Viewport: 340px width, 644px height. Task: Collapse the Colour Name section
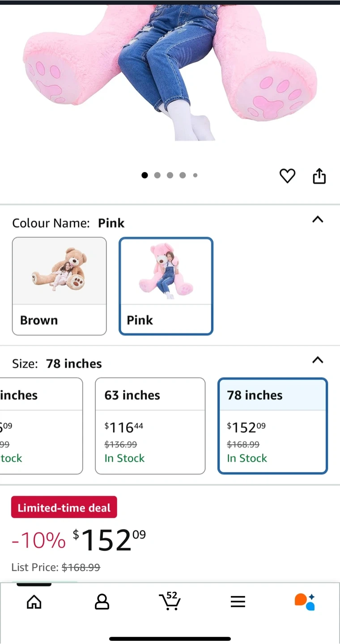point(318,219)
